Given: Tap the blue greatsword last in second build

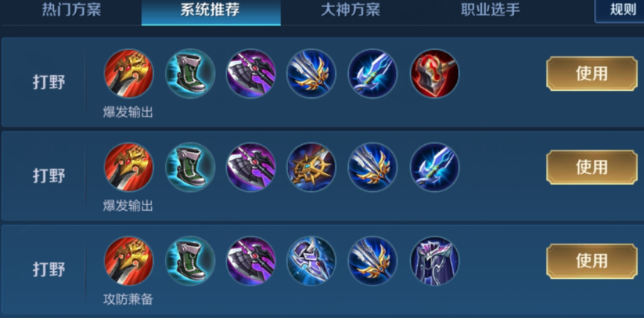Looking at the screenshot, I should pyautogui.click(x=435, y=167).
